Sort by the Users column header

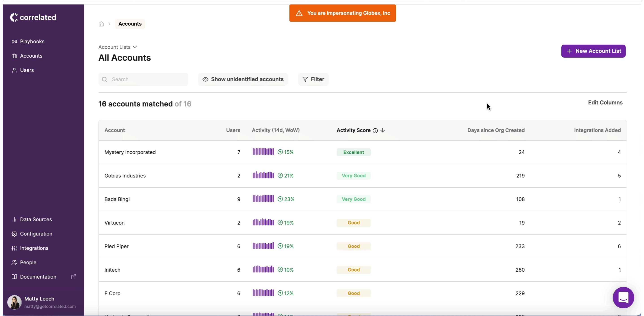coord(233,130)
